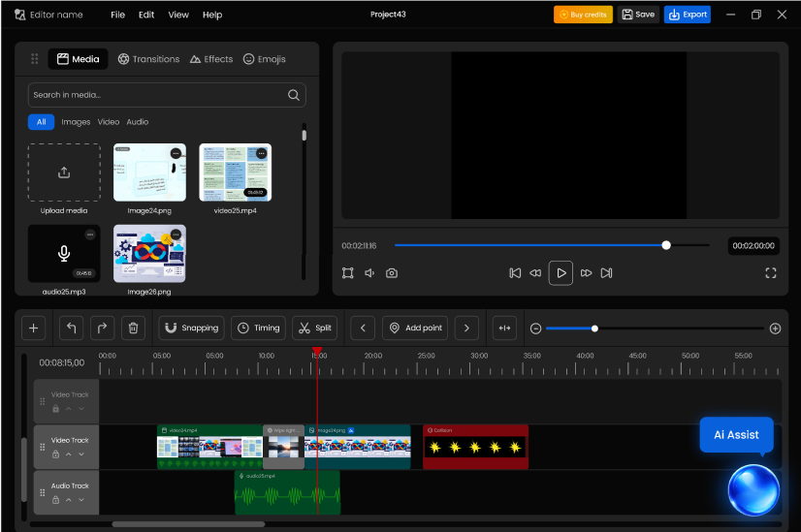Select the All media filter
Viewport: 801px width, 532px height.
click(42, 122)
